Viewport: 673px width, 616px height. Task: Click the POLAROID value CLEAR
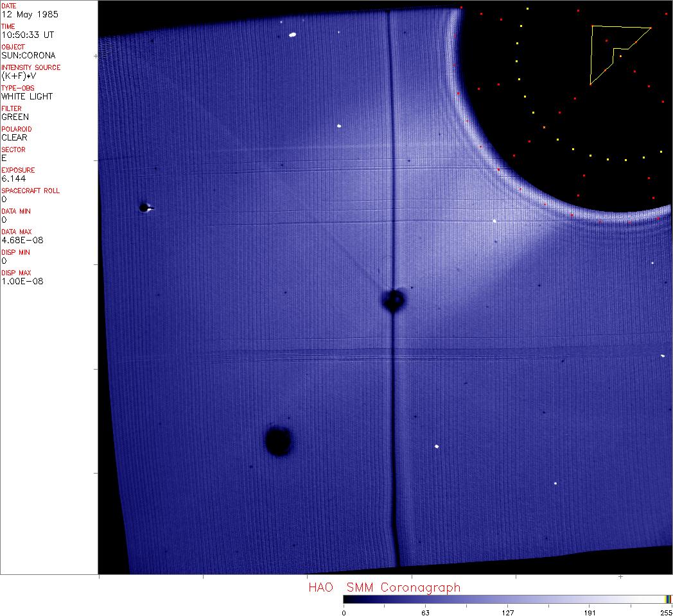(x=14, y=137)
